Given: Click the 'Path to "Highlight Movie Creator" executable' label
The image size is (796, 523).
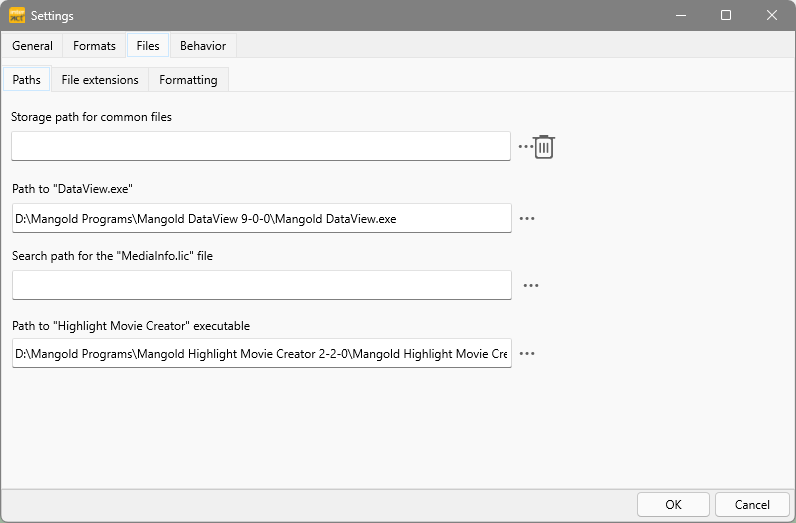Looking at the screenshot, I should pyautogui.click(x=131, y=326).
